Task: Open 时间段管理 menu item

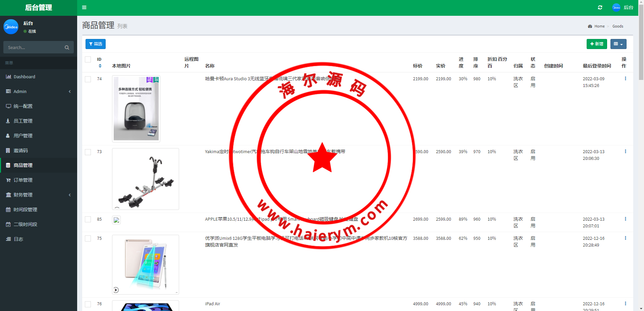Action: click(x=39, y=210)
